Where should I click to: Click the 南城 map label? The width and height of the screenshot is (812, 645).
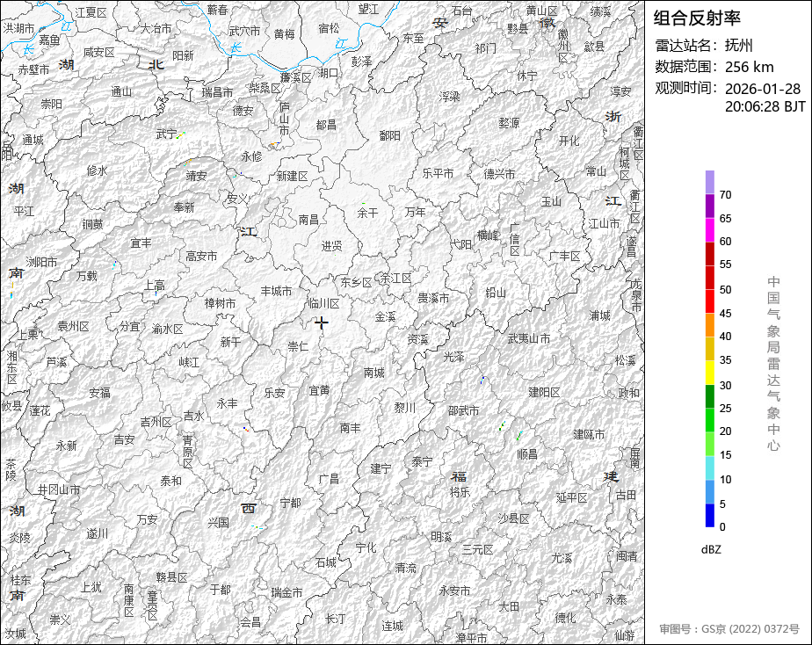pyautogui.click(x=373, y=373)
